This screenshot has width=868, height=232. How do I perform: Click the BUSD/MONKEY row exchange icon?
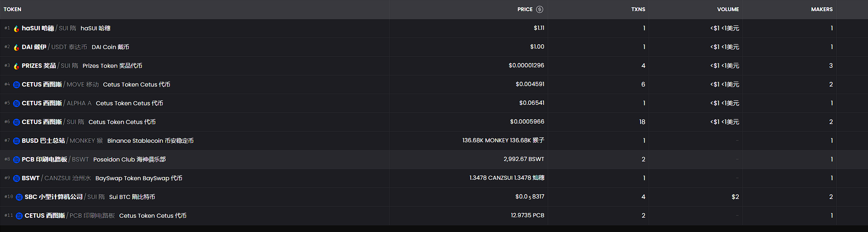(17, 141)
